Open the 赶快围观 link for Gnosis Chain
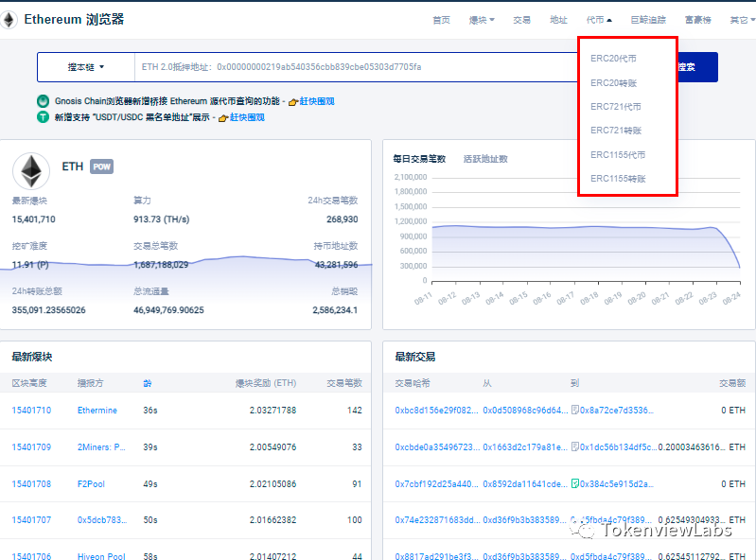The image size is (756, 560). [x=317, y=101]
